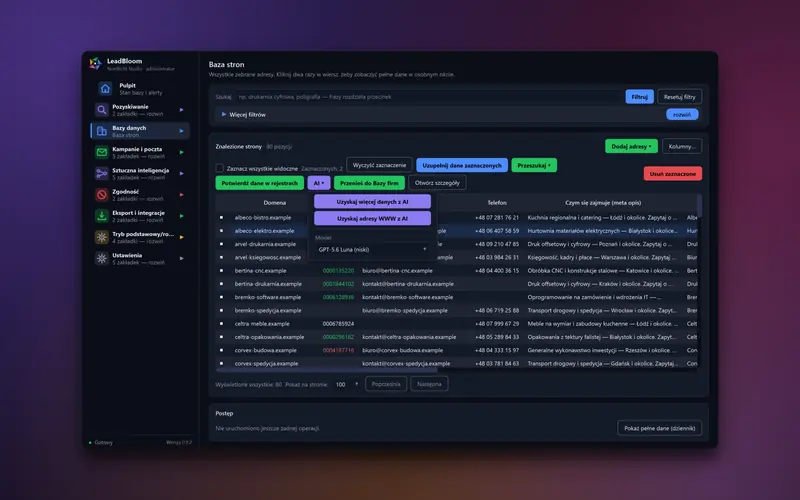Viewport: 800px width, 500px height.
Task: Open the Pulpit home icon
Action: pos(105,89)
